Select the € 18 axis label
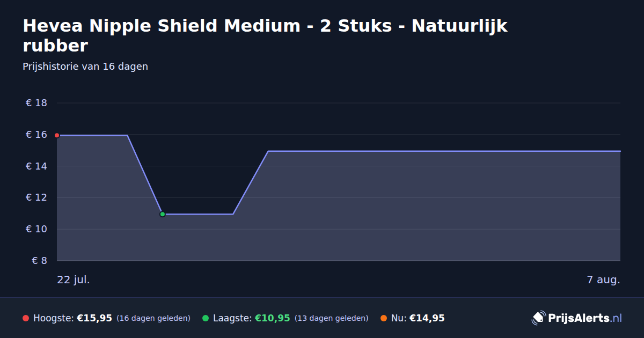 click(x=36, y=103)
